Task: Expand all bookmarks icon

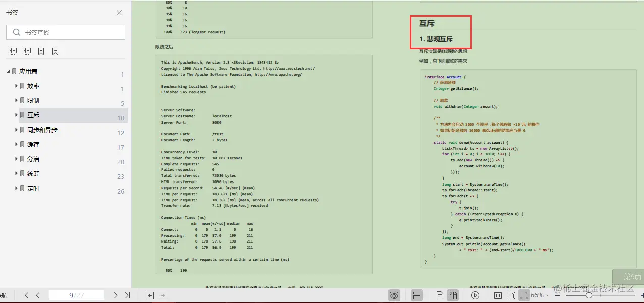Action: 13,51
